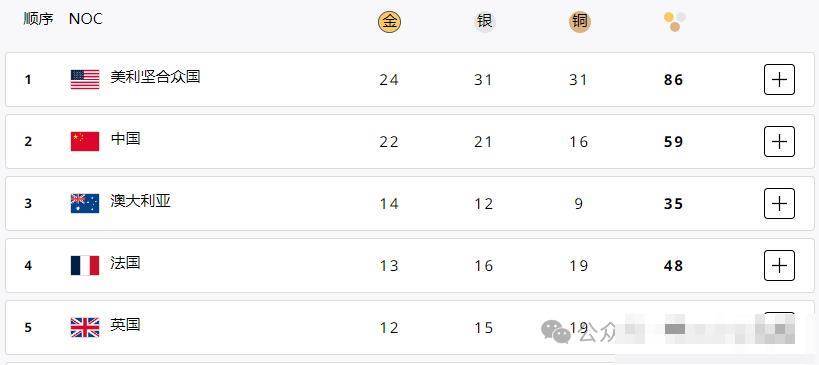Expand the 澳大利亚 row with plus button

tap(779, 203)
